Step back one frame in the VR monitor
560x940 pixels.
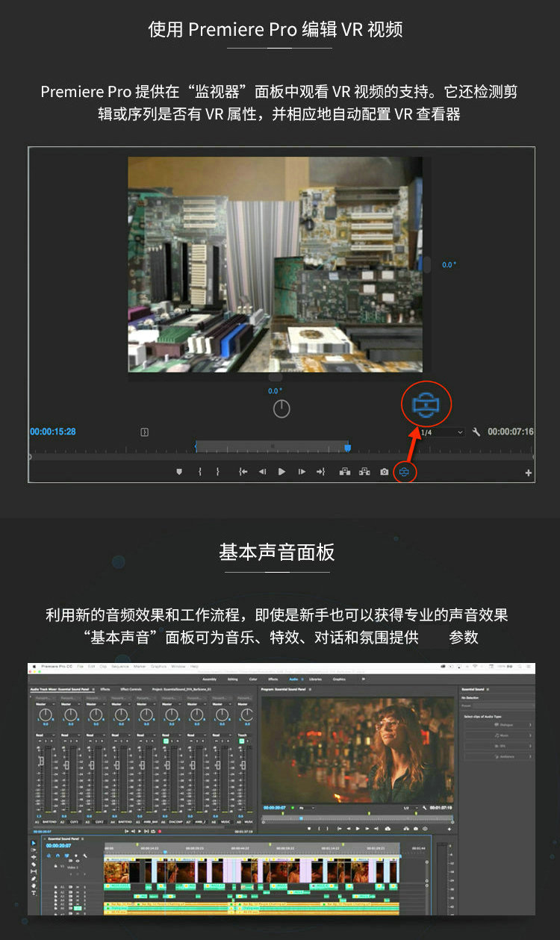coord(262,472)
